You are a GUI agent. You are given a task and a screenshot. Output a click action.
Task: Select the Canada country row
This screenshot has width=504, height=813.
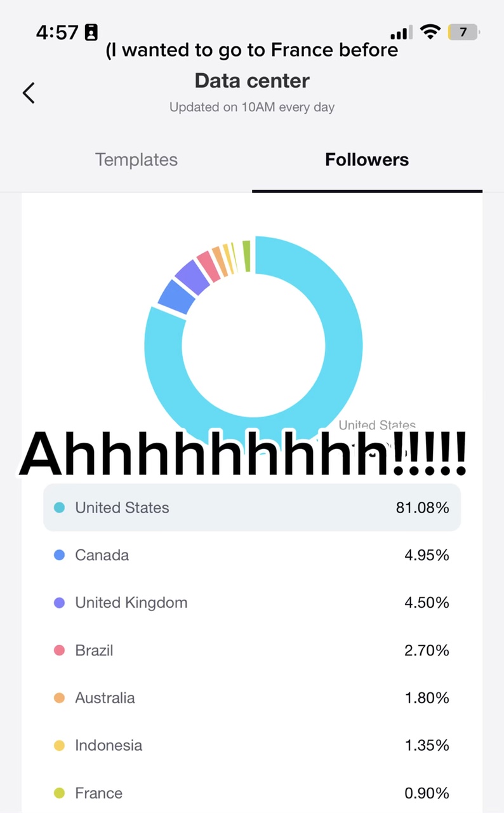[x=251, y=555]
